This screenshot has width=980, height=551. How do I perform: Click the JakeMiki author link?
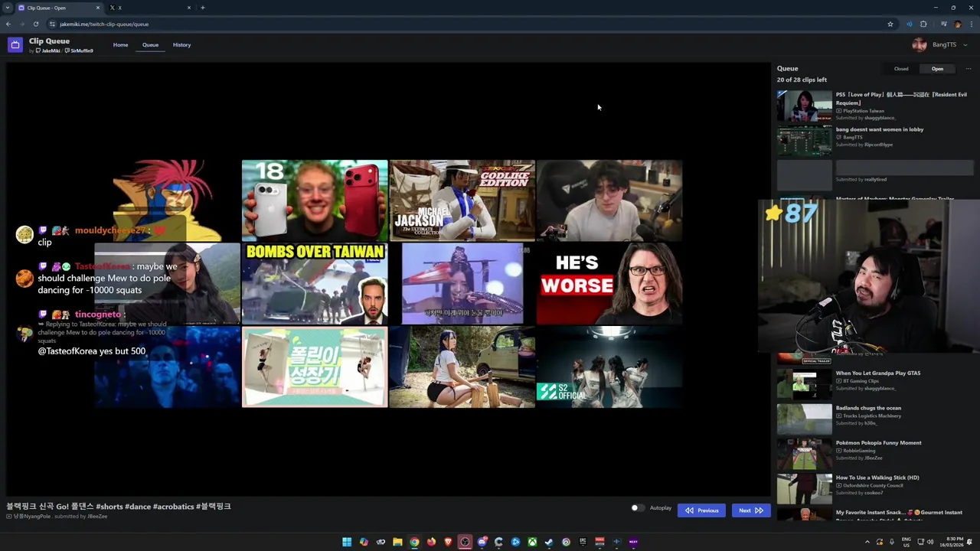pos(48,51)
